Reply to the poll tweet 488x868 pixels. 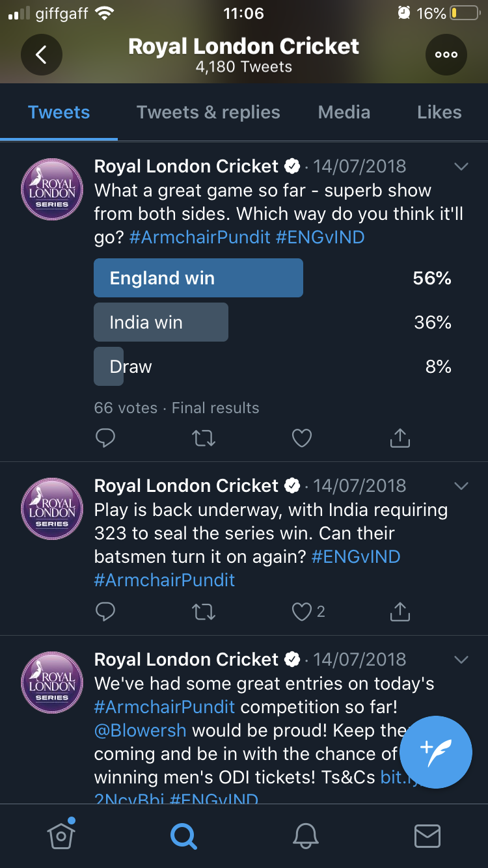pyautogui.click(x=105, y=439)
